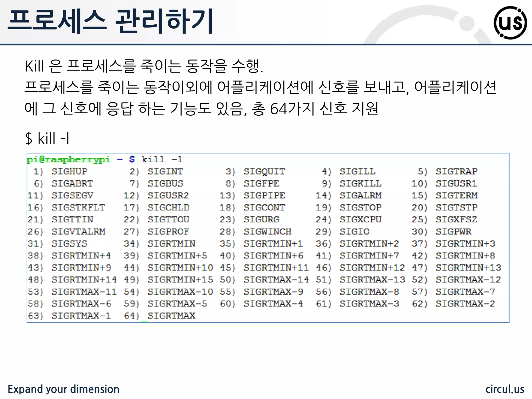This screenshot has width=532, height=399.
Task: Click the slide title 프로세스 관리하기
Action: tap(111, 21)
